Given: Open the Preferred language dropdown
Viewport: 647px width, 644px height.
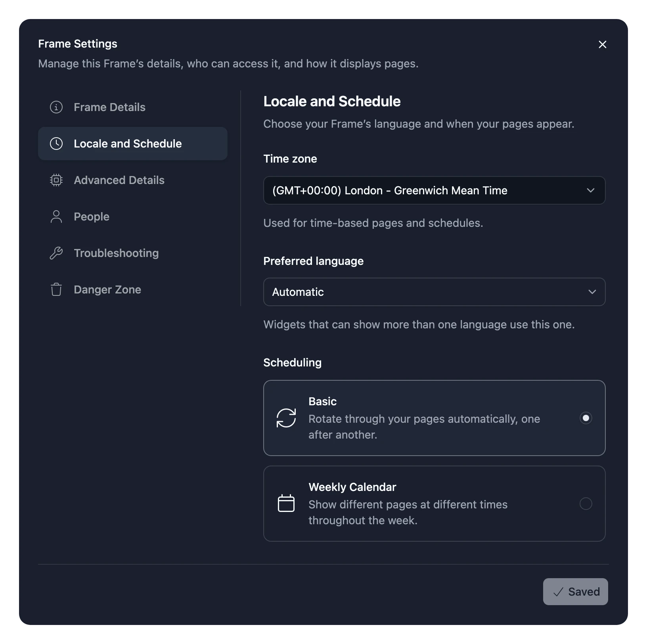Looking at the screenshot, I should 435,292.
